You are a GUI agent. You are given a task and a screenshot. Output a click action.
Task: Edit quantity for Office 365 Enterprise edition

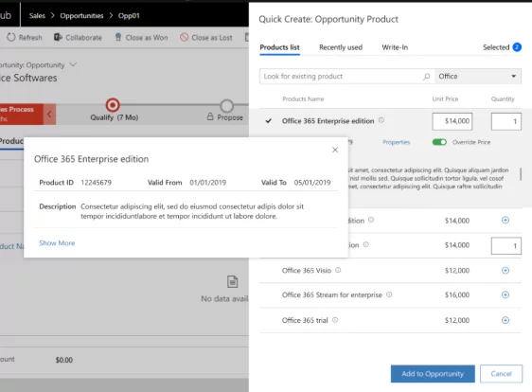click(505, 121)
